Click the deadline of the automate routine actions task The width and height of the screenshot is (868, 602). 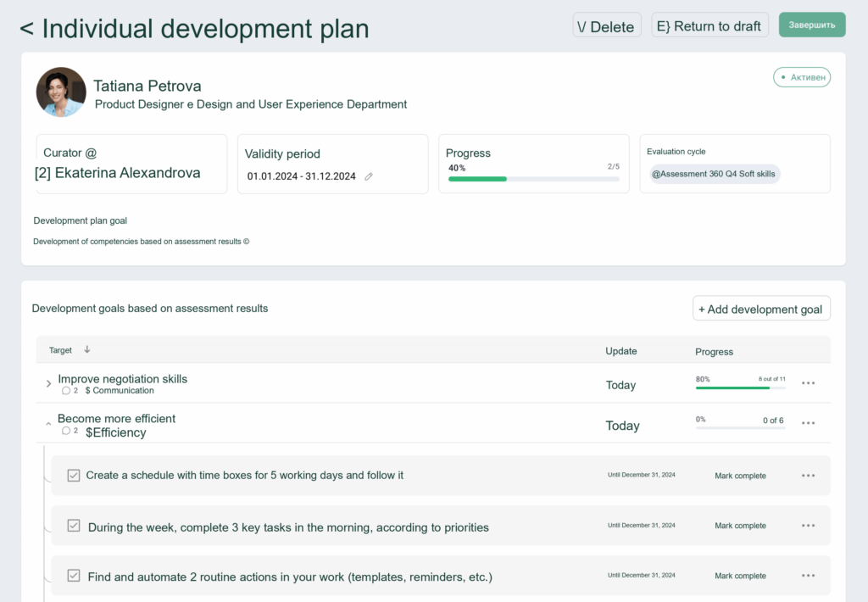tap(642, 575)
